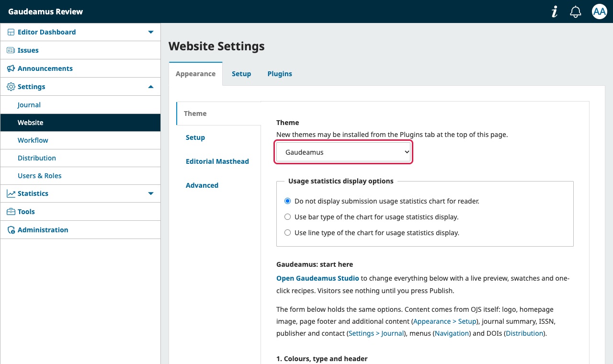613x364 pixels.
Task: Switch to the Plugins tab
Action: click(x=280, y=74)
